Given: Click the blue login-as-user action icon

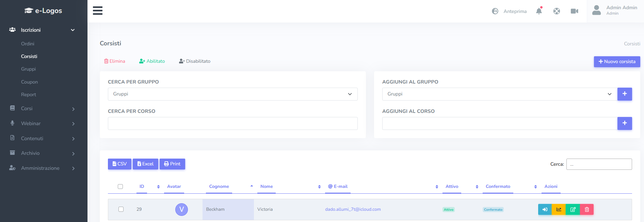Looking at the screenshot, I should click(x=545, y=209).
